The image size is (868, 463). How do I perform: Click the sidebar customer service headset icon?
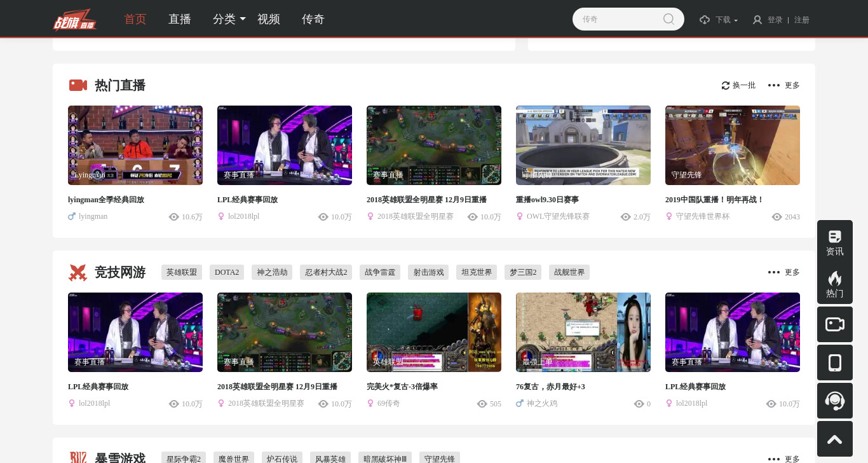pos(835,401)
